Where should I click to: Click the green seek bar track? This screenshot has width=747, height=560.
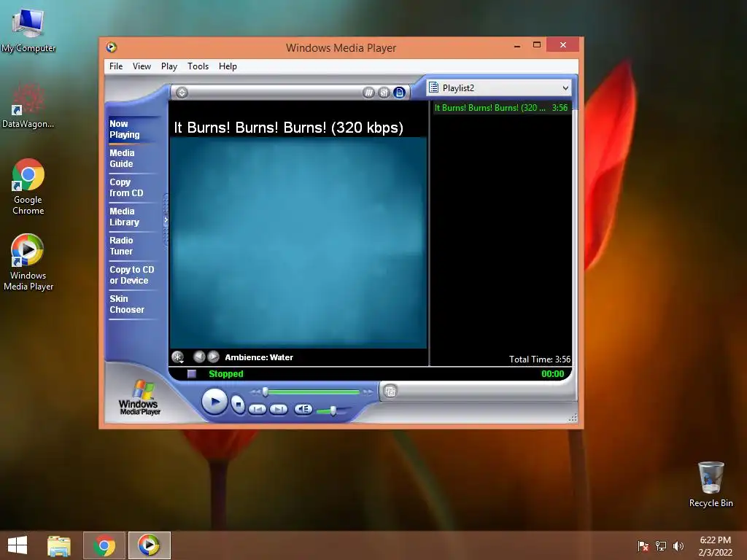(x=314, y=392)
